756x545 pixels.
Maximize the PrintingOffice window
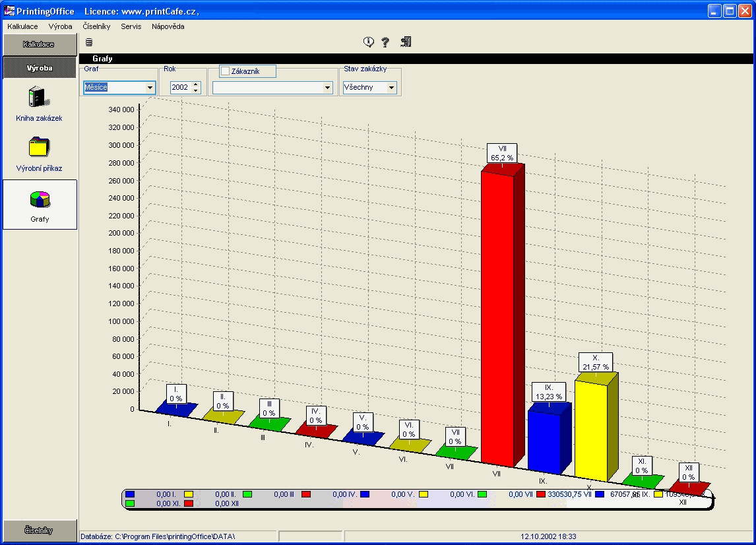[730, 11]
